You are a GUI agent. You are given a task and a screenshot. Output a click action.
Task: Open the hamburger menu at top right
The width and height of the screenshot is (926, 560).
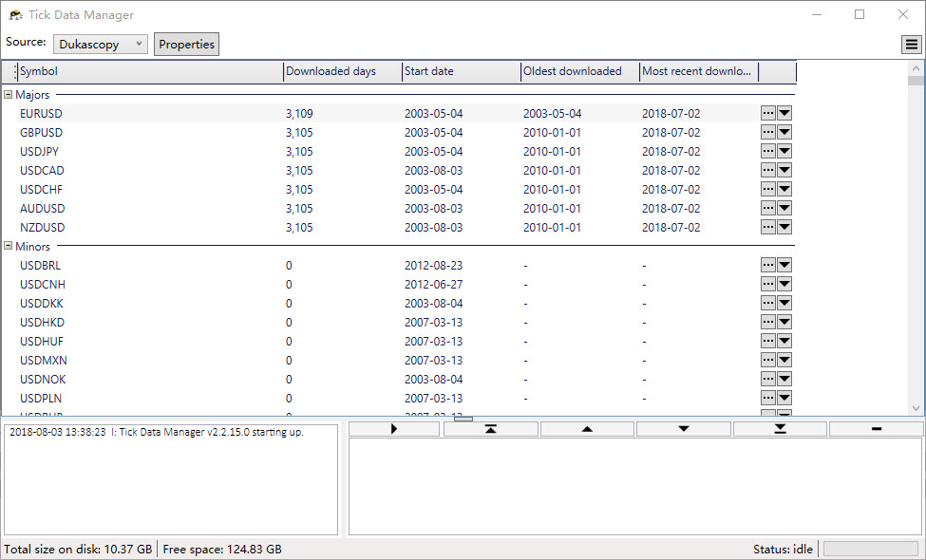point(911,45)
